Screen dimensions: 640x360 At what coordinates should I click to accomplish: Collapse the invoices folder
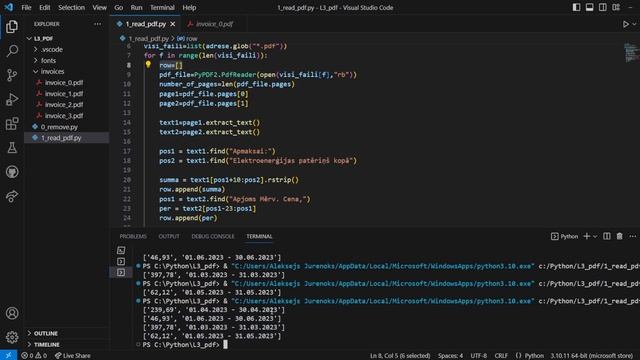point(67,71)
